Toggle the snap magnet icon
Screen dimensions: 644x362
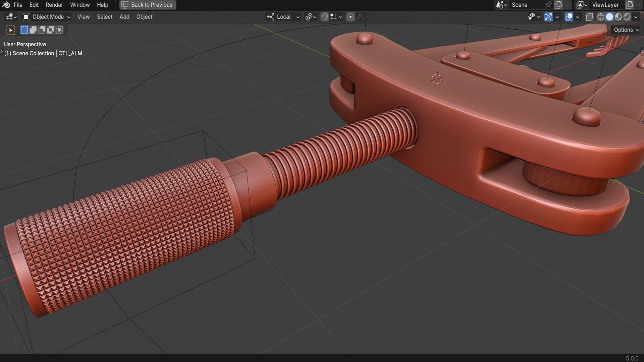[x=324, y=17]
